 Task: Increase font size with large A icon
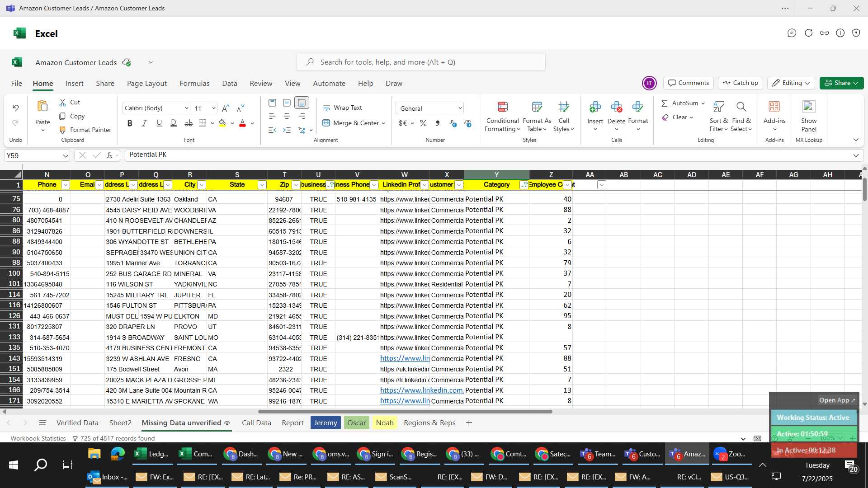pos(225,108)
